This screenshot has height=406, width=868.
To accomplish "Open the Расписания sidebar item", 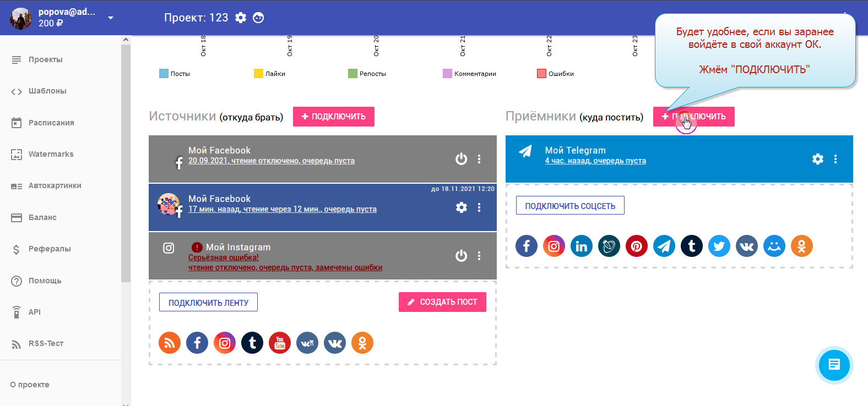I will pos(51,123).
